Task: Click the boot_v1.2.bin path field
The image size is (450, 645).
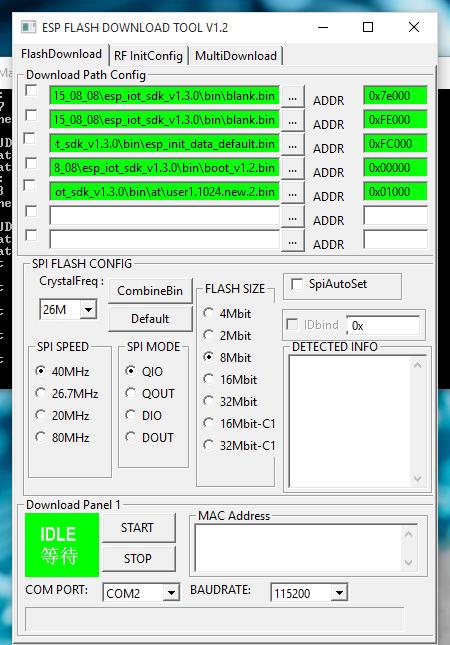Action: (x=165, y=167)
